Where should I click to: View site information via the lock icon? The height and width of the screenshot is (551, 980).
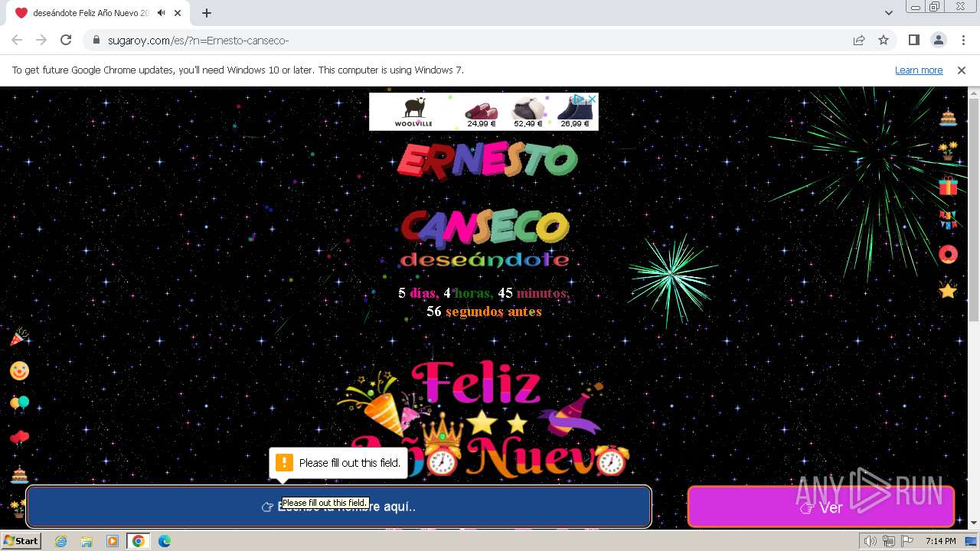pyautogui.click(x=96, y=40)
